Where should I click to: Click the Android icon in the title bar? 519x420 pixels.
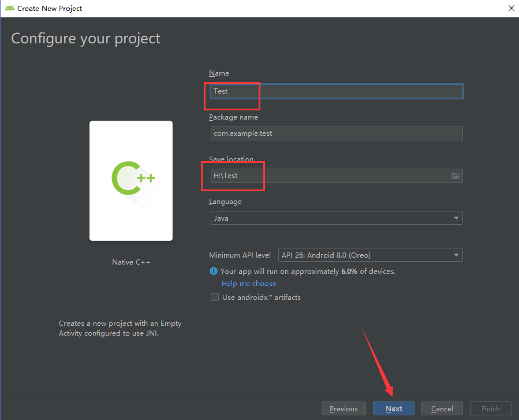coord(10,8)
